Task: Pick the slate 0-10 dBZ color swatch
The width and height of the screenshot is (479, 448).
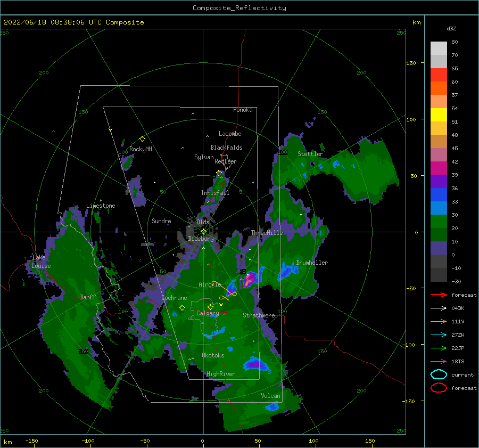Action: point(439,248)
